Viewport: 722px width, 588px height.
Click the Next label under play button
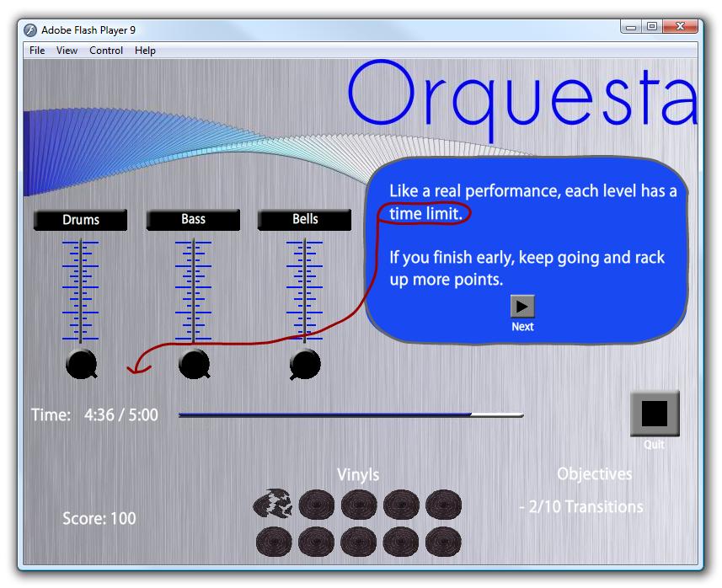tap(522, 327)
